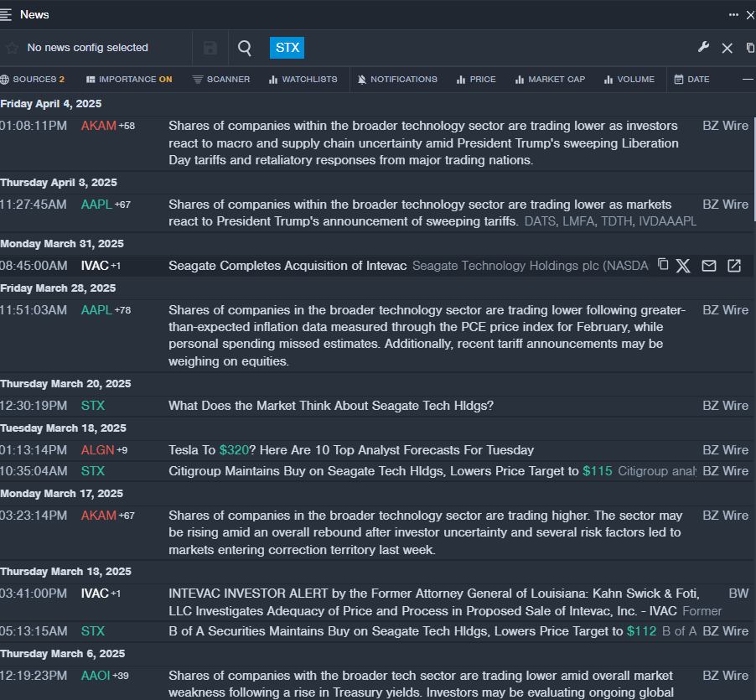Clear the search with the X icon

727,48
